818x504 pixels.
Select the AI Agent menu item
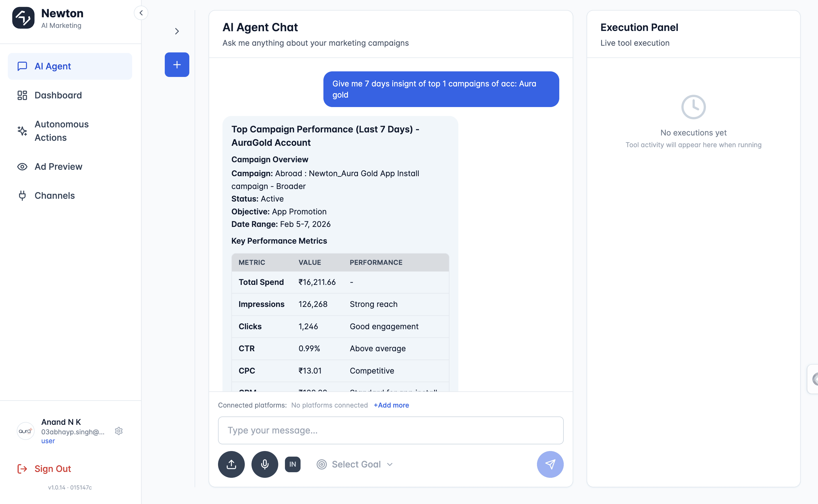coord(52,66)
